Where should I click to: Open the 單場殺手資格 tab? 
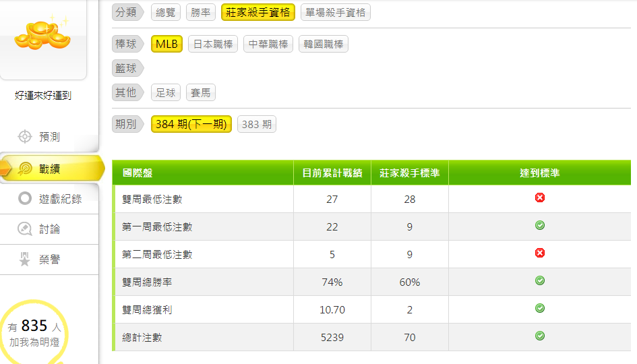336,12
